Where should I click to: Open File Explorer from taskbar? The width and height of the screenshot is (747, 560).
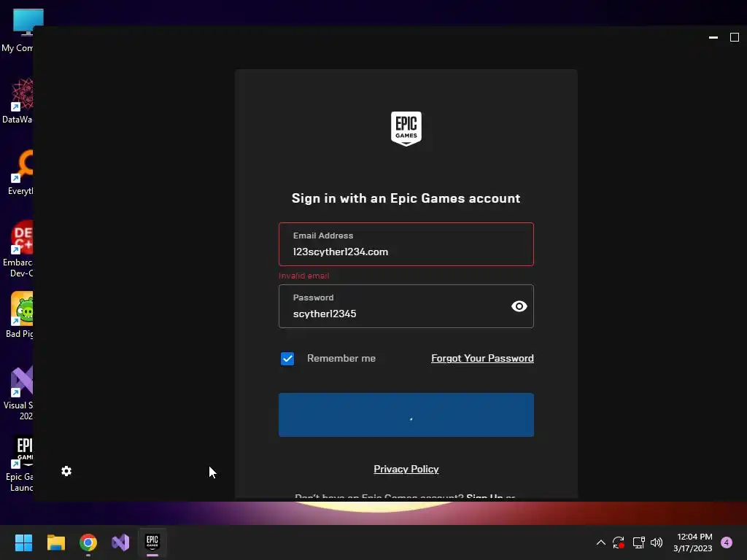tap(55, 542)
